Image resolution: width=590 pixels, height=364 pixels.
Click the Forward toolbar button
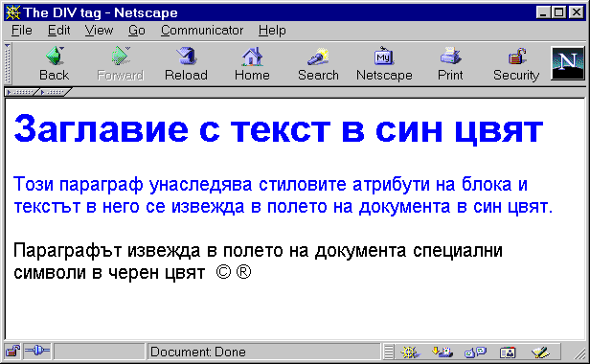click(x=120, y=63)
